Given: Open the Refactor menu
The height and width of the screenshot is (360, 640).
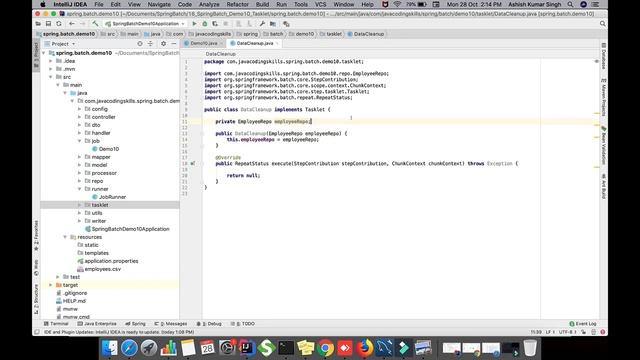Looking at the screenshot, I should coord(237,4).
